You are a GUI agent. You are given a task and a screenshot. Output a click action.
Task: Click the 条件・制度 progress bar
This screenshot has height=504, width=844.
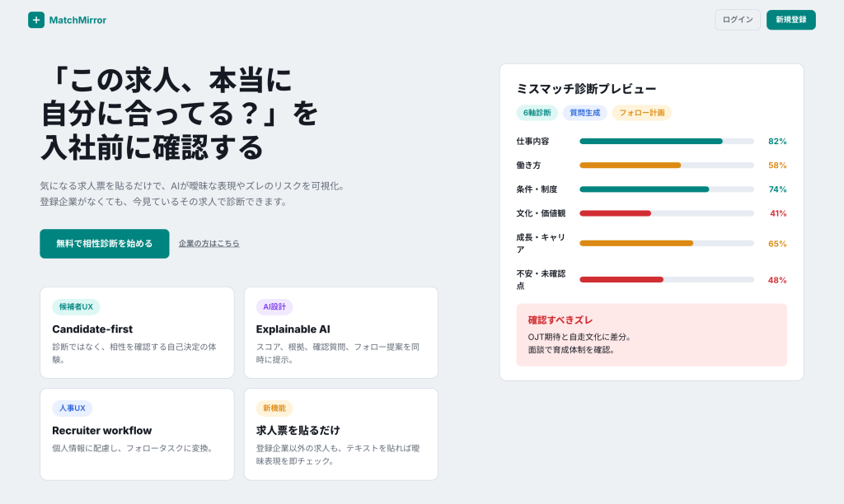666,189
